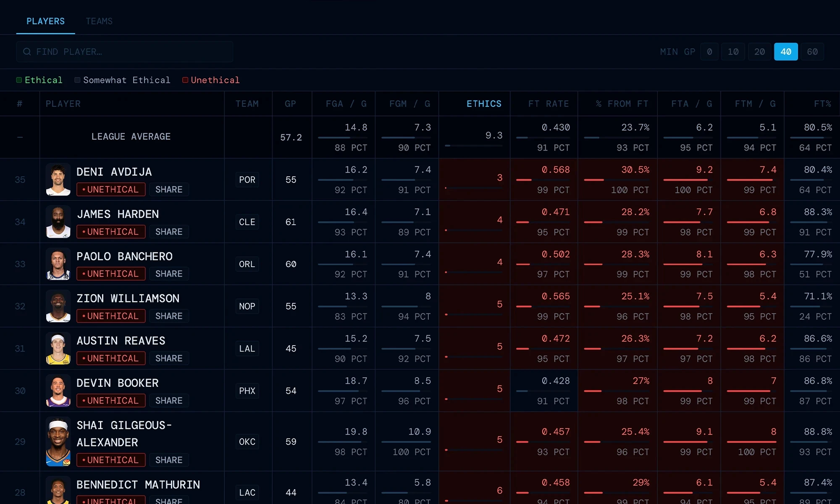Screen dimensions: 840x504
Task: Sort by FTA / G column header
Action: 691,104
